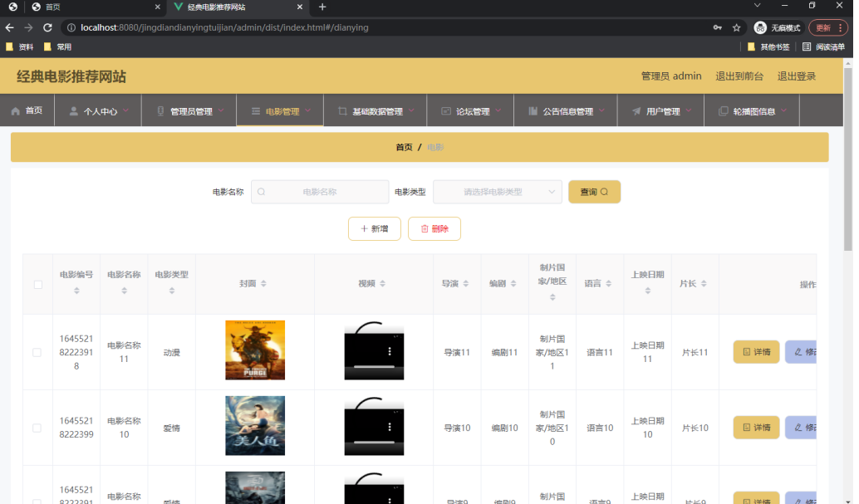Open the 美人鱼 cover thumbnail
The image size is (859, 504).
point(255,426)
